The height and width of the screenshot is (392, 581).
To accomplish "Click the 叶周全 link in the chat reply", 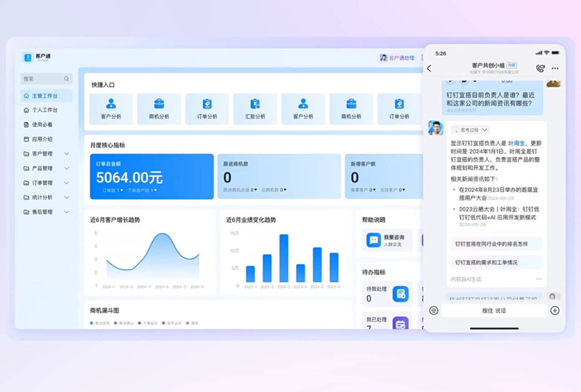I will click(517, 143).
